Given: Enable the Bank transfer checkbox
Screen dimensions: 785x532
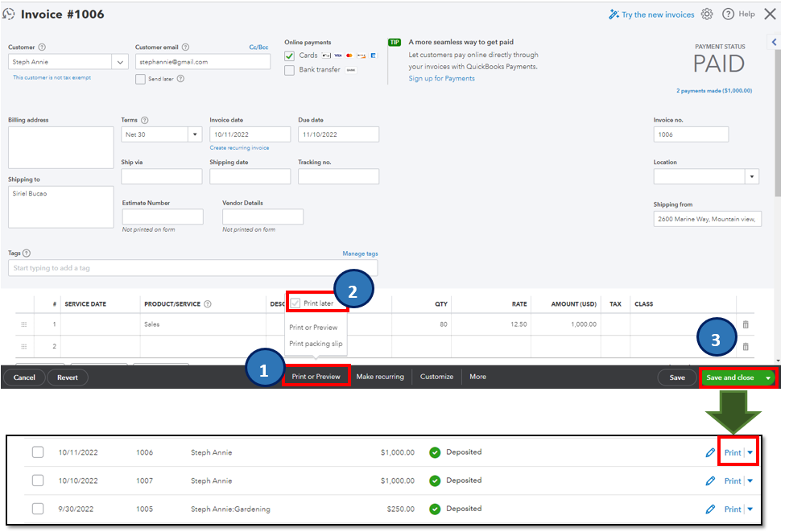Looking at the screenshot, I should pyautogui.click(x=288, y=70).
